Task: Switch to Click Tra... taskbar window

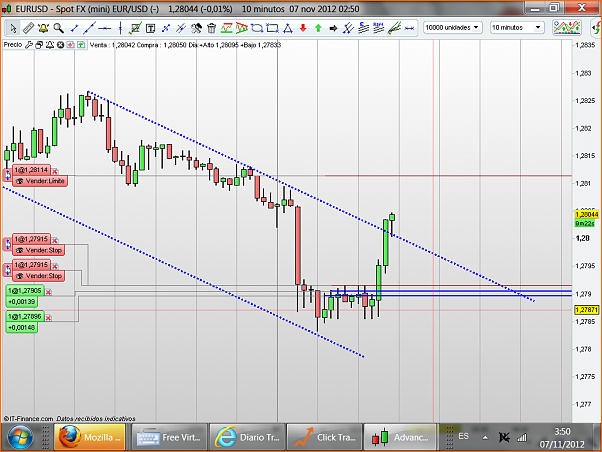Action: tap(325, 437)
